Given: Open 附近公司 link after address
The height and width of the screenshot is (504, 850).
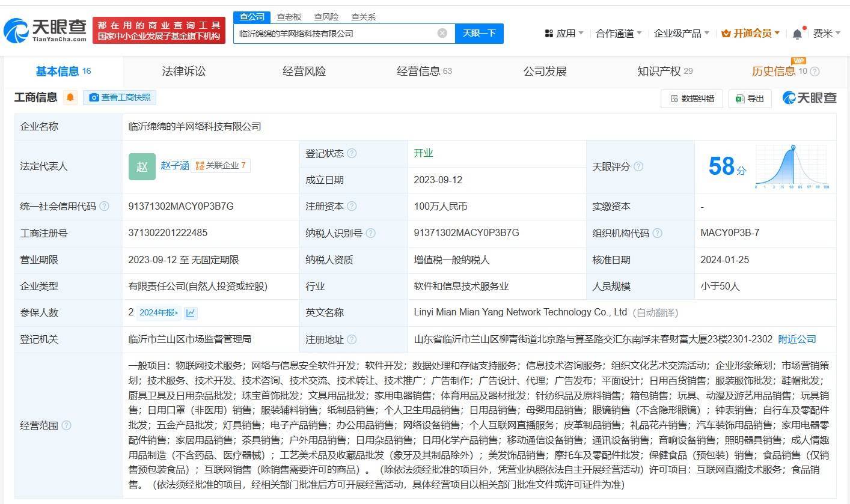Looking at the screenshot, I should click(x=797, y=339).
